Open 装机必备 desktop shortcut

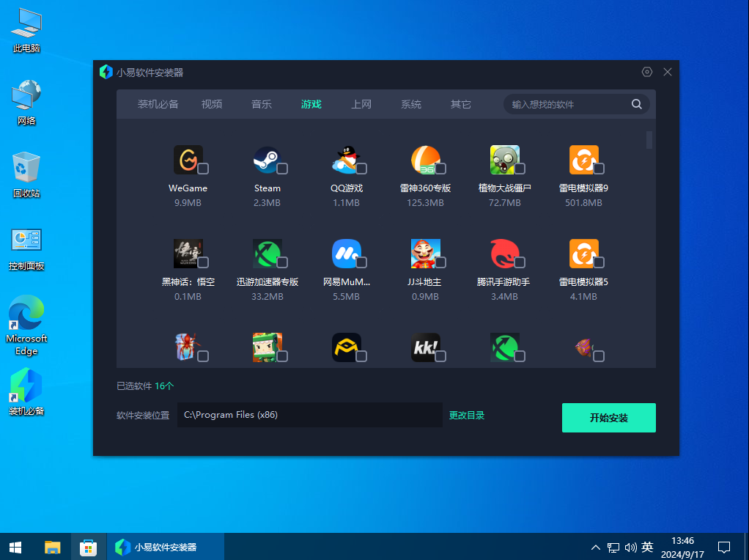click(x=26, y=392)
